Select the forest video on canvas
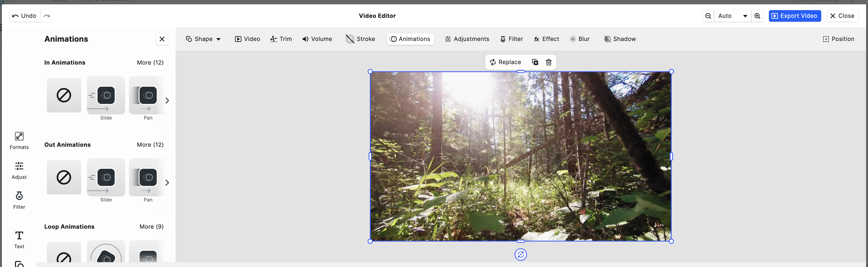 (521, 156)
